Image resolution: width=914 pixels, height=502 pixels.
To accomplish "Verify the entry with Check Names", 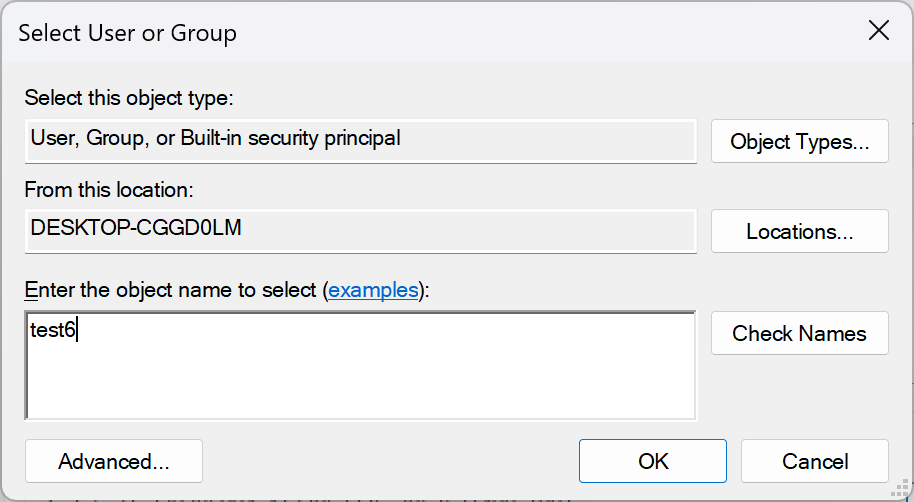I will point(799,333).
